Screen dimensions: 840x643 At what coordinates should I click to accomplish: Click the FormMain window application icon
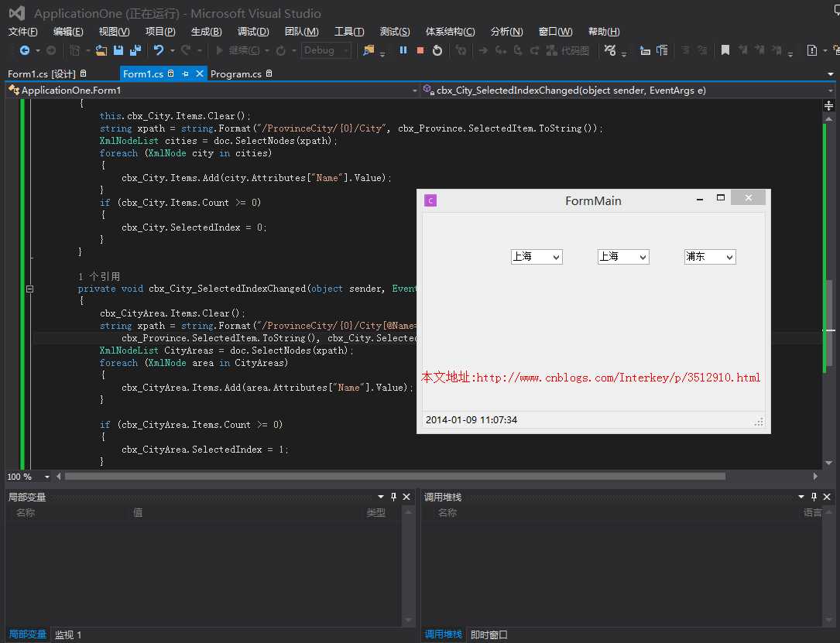[x=430, y=200]
